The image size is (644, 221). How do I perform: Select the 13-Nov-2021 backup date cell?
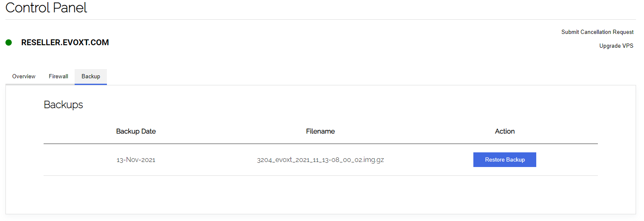tap(136, 160)
